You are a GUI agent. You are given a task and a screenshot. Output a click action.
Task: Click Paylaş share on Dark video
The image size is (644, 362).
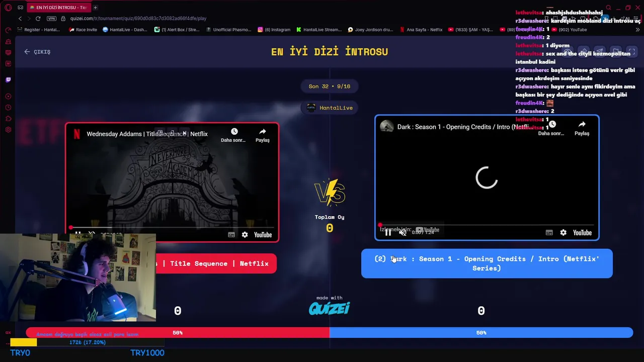point(582,129)
